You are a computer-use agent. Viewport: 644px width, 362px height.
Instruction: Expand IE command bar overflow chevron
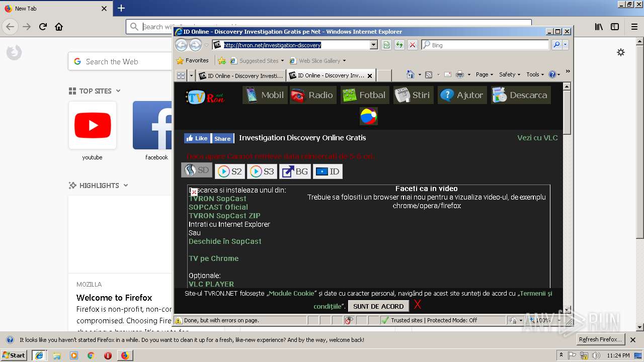pos(568,71)
